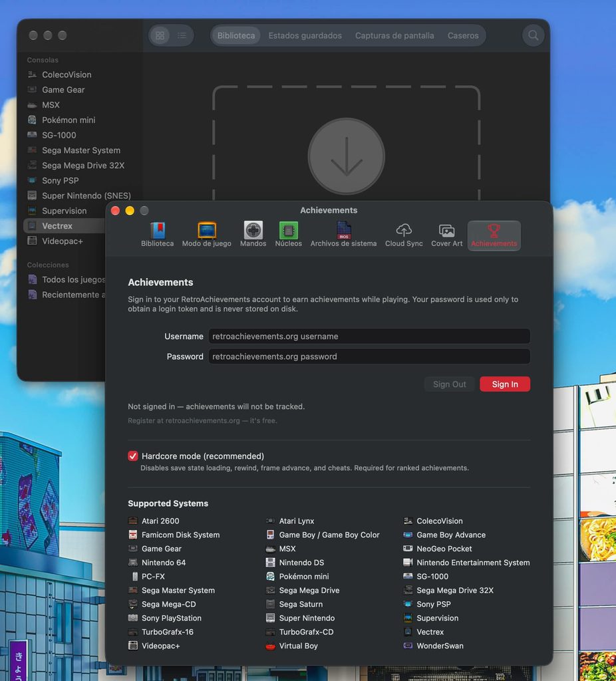Close the Achievements preferences window

point(116,211)
